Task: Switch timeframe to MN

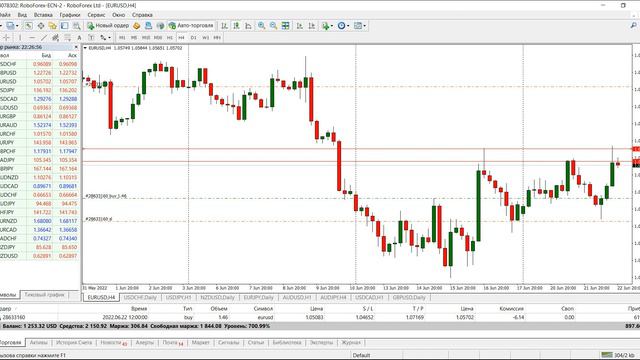Action: click(217, 38)
